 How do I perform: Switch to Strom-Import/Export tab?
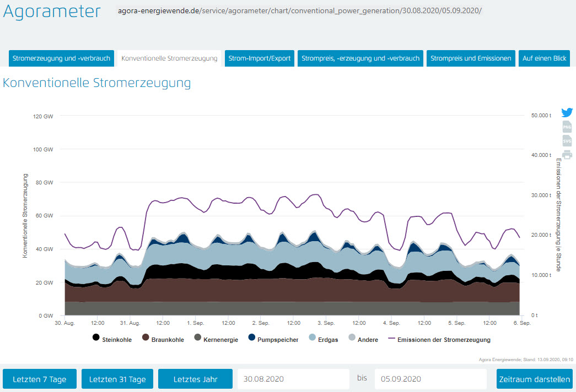click(260, 58)
